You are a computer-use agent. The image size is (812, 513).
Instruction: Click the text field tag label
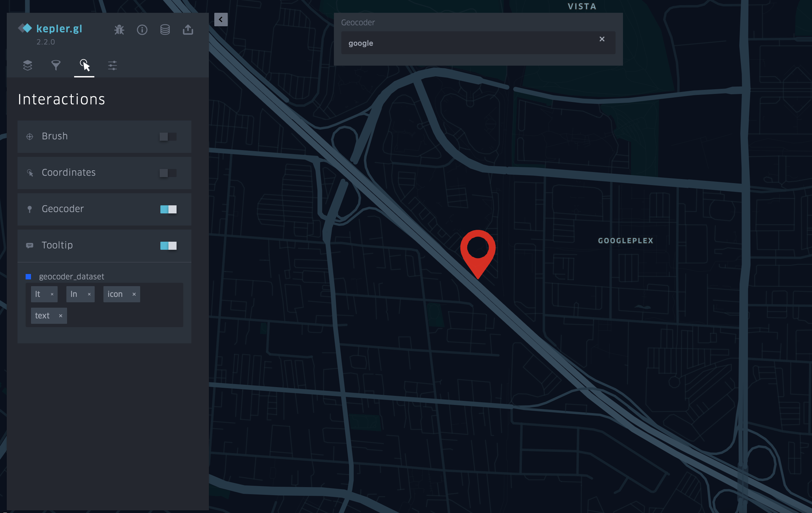point(42,316)
